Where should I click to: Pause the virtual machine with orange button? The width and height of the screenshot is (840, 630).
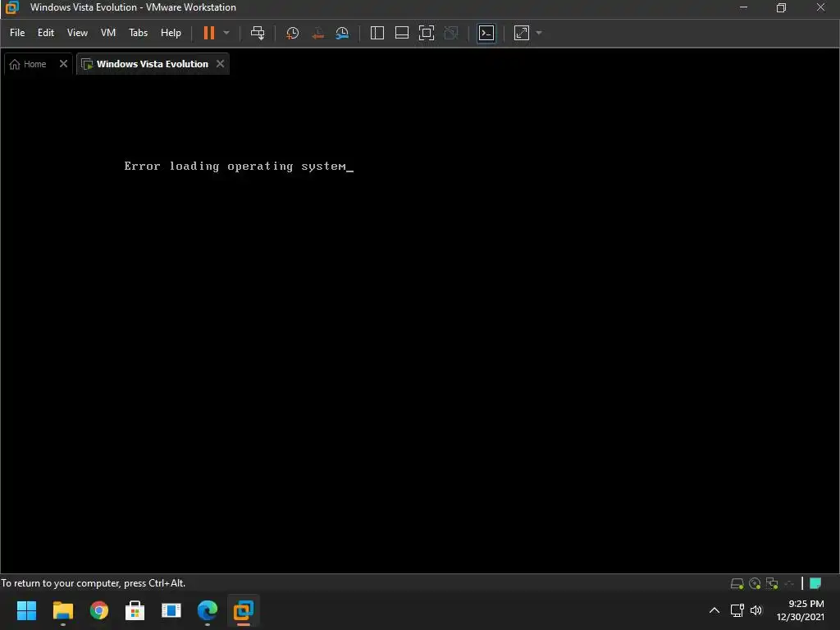point(209,33)
